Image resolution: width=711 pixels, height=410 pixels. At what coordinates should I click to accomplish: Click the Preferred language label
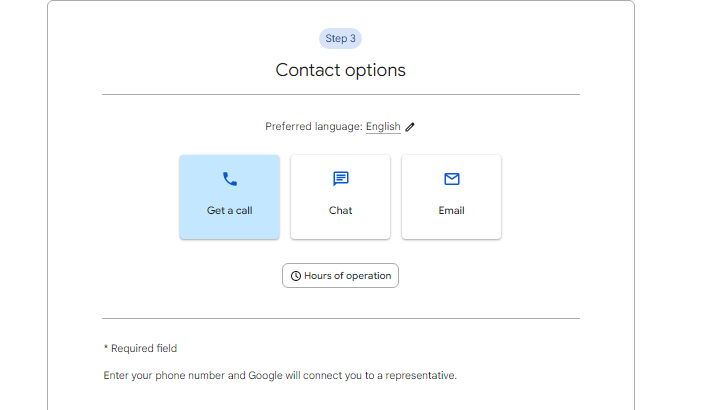pyautogui.click(x=314, y=127)
